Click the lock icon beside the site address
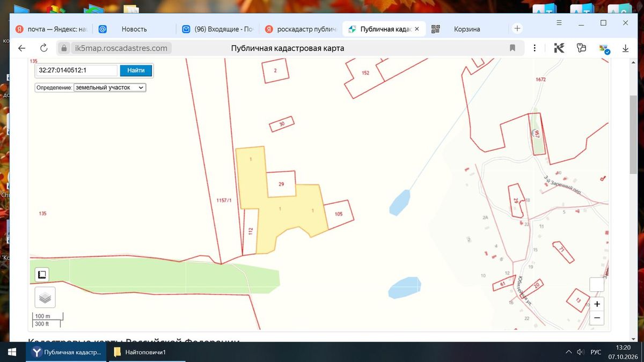Image resolution: width=644 pixels, height=362 pixels. (x=64, y=48)
